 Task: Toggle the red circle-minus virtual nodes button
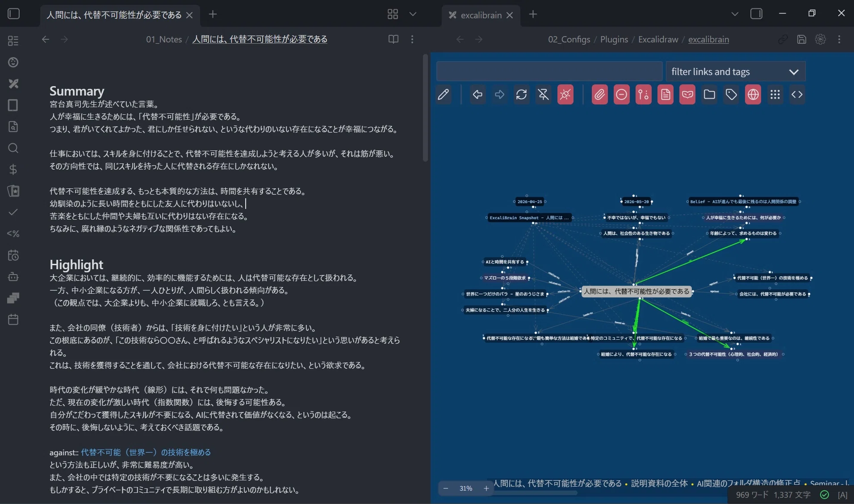point(621,95)
